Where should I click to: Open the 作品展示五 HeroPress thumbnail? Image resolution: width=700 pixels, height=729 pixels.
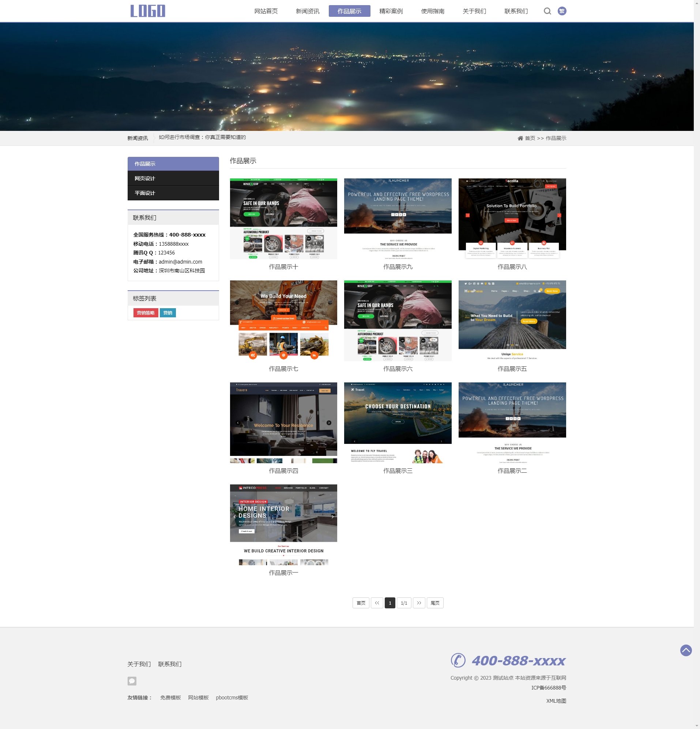point(512,321)
